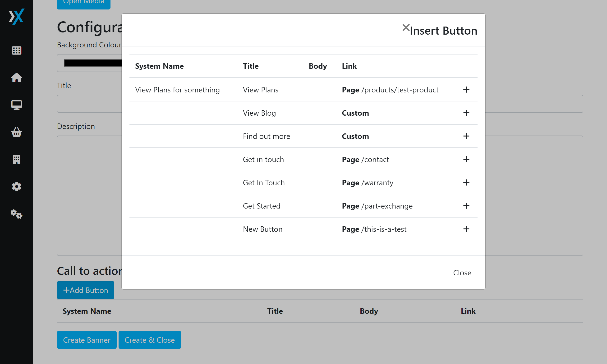Viewport: 607px width, 364px height.
Task: Add the /warranty Get In Touch button
Action: click(x=466, y=182)
